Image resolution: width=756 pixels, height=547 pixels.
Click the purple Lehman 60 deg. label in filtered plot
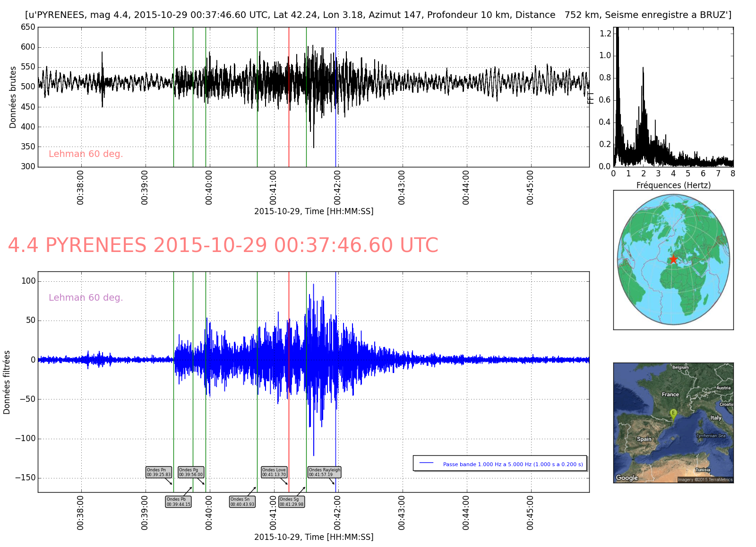[x=86, y=297]
